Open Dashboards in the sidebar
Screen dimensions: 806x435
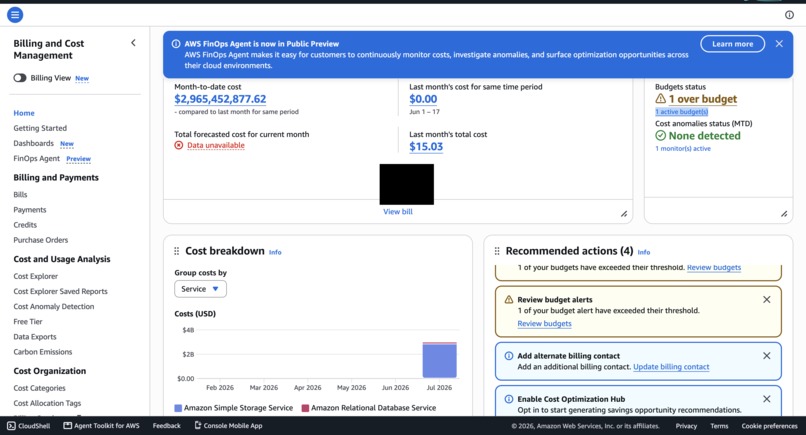33,143
